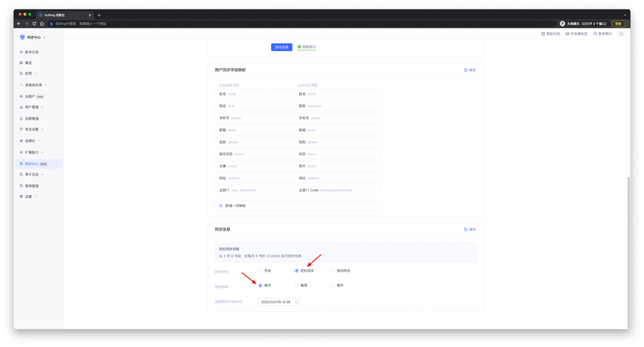
Task: Open the 同步中心 header dropdown
Action: 36,38
